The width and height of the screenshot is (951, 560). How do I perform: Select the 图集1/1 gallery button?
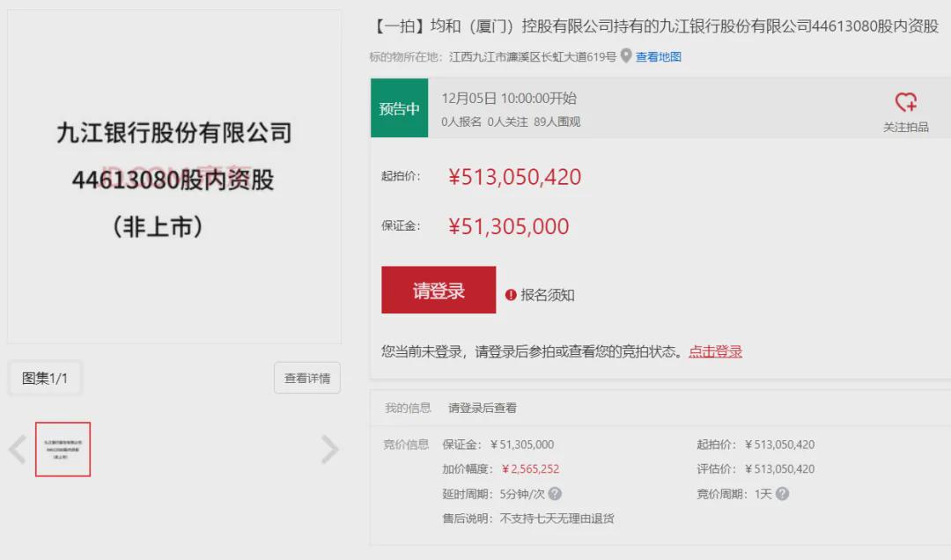tap(45, 378)
